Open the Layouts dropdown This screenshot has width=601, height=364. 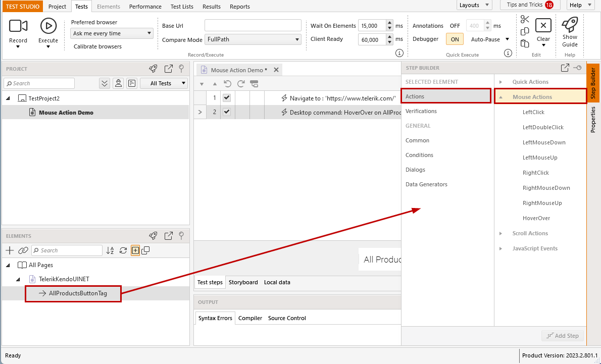(475, 5)
